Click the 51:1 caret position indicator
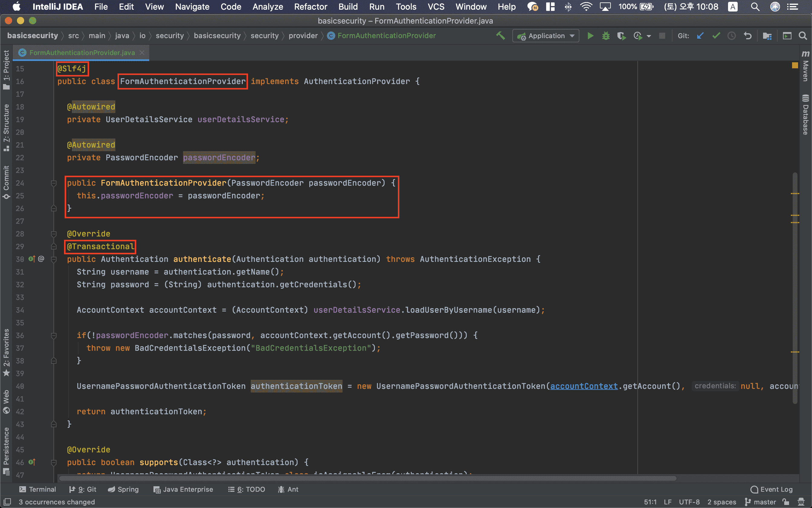The width and height of the screenshot is (812, 508). [650, 502]
